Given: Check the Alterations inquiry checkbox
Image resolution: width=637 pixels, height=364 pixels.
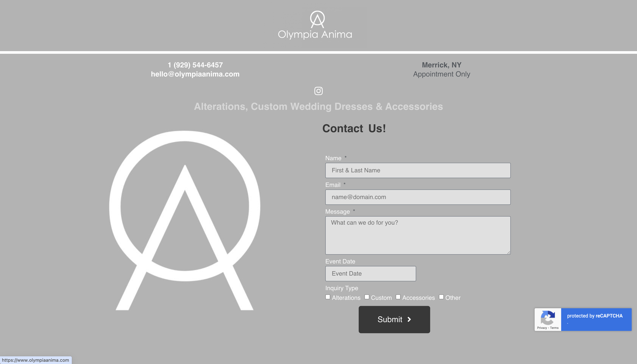Looking at the screenshot, I should click(328, 297).
